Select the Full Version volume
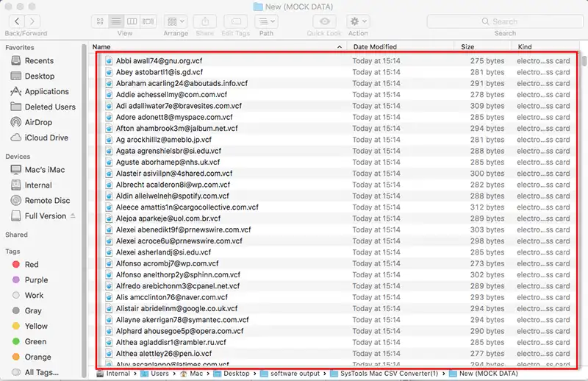 pyautogui.click(x=45, y=216)
